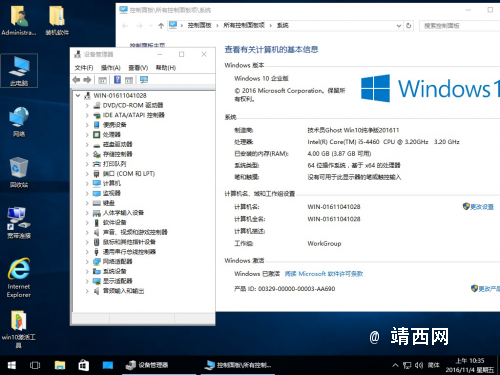Open the Administrator folder desktop icon
Image resolution: width=500 pixels, height=375 pixels.
[19, 21]
